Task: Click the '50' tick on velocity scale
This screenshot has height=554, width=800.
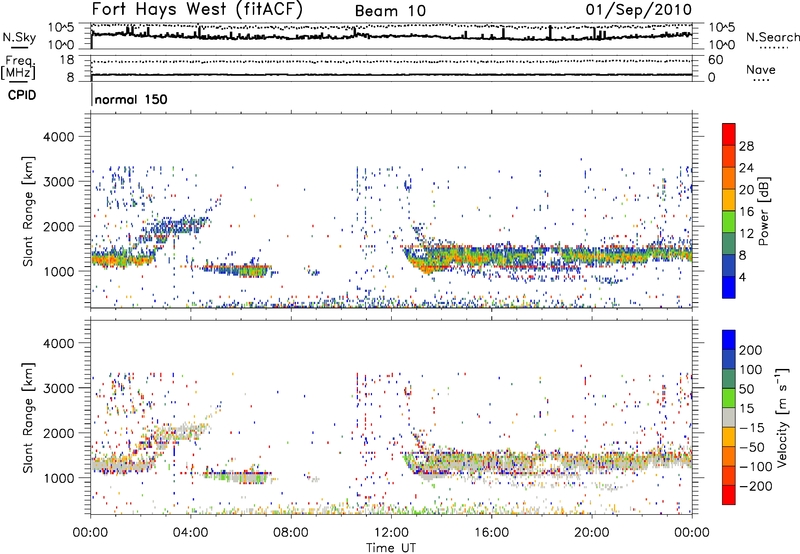Action: [x=746, y=389]
